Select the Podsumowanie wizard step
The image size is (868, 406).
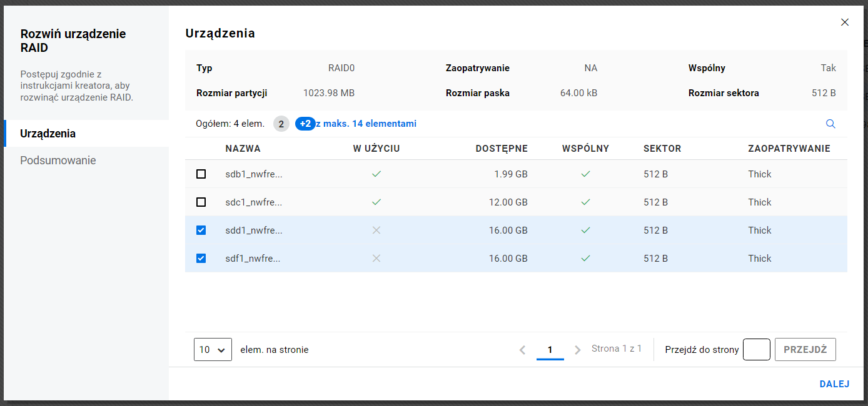click(x=58, y=161)
